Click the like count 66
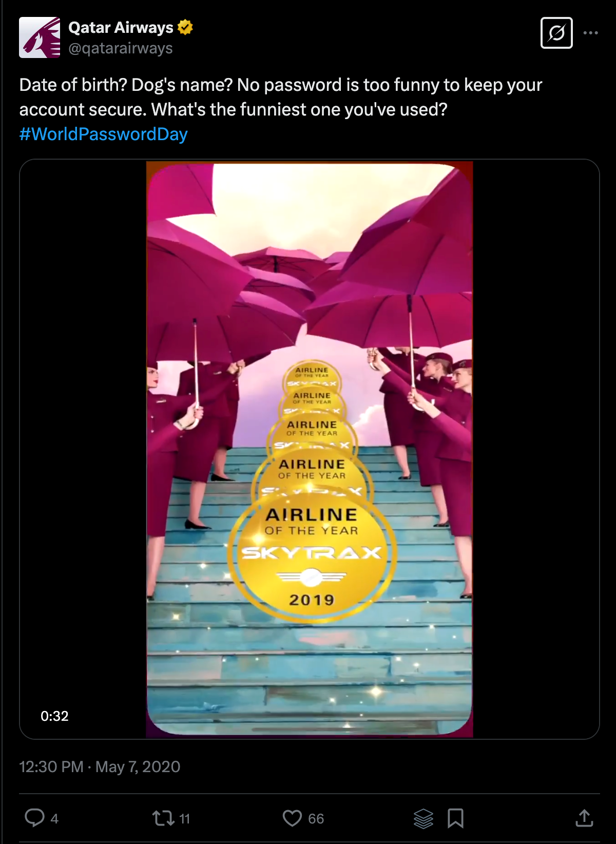The height and width of the screenshot is (844, 616). click(316, 818)
